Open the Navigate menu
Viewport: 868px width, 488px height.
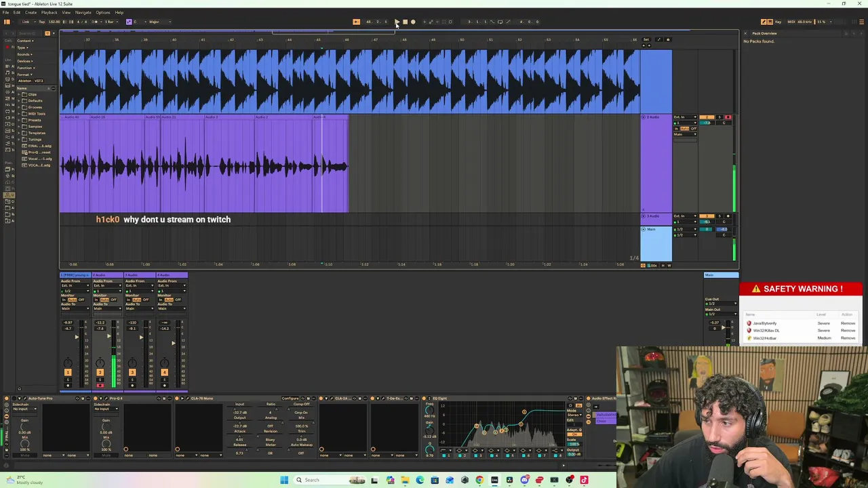coord(83,12)
